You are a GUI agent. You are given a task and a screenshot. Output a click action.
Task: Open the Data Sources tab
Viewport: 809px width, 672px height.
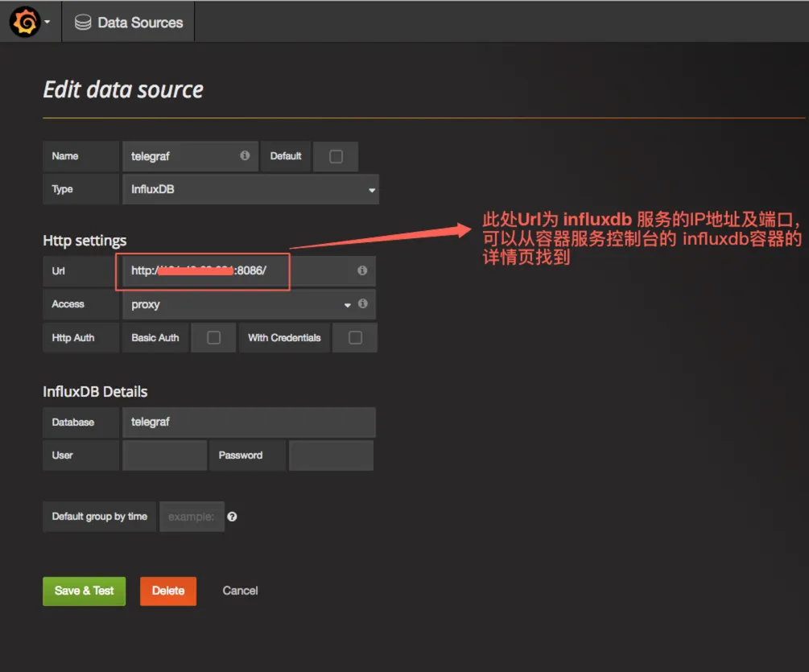click(129, 23)
